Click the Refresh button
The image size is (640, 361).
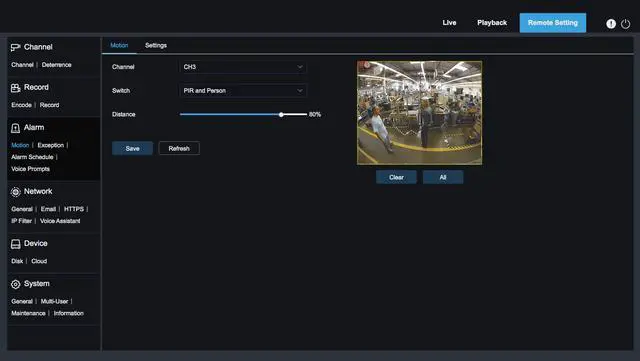point(179,148)
